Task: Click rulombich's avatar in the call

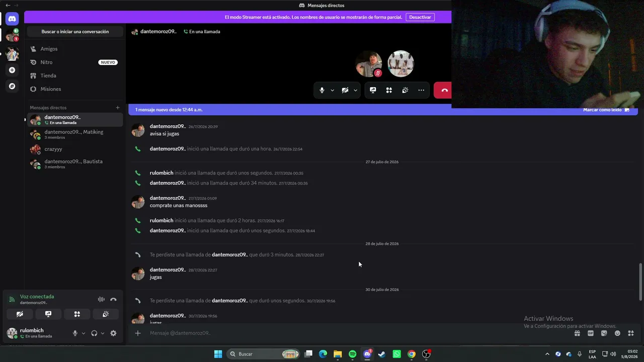Action: 401,64
